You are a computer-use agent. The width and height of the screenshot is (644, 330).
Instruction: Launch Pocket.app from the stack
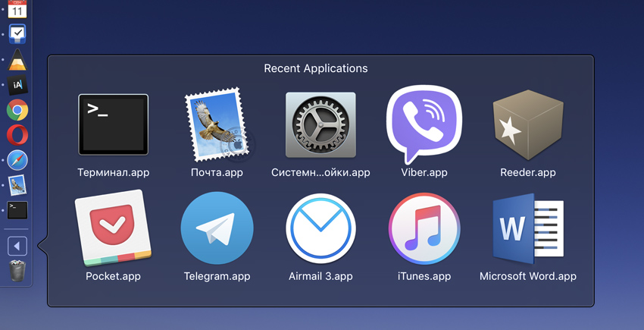[114, 228]
